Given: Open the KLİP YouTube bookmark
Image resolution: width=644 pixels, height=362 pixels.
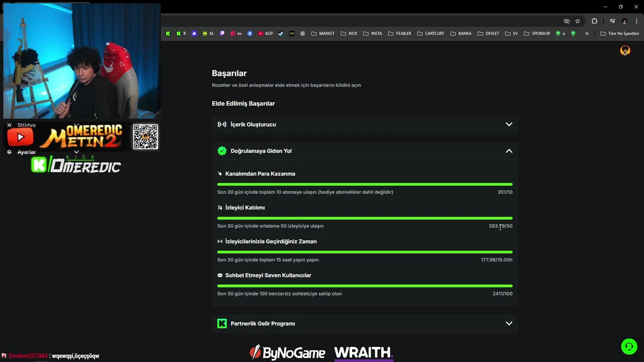Looking at the screenshot, I should coord(265,34).
